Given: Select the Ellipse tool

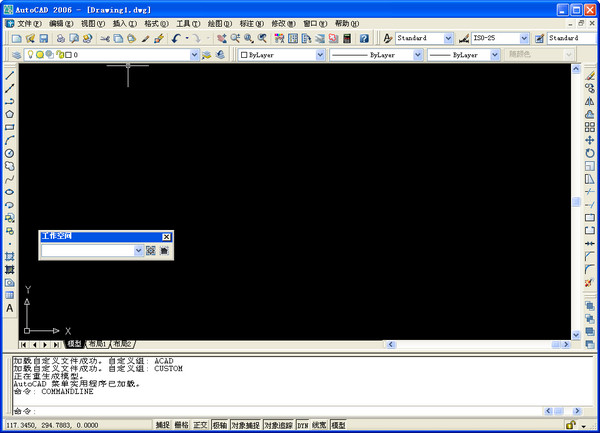Looking at the screenshot, I should (10, 192).
